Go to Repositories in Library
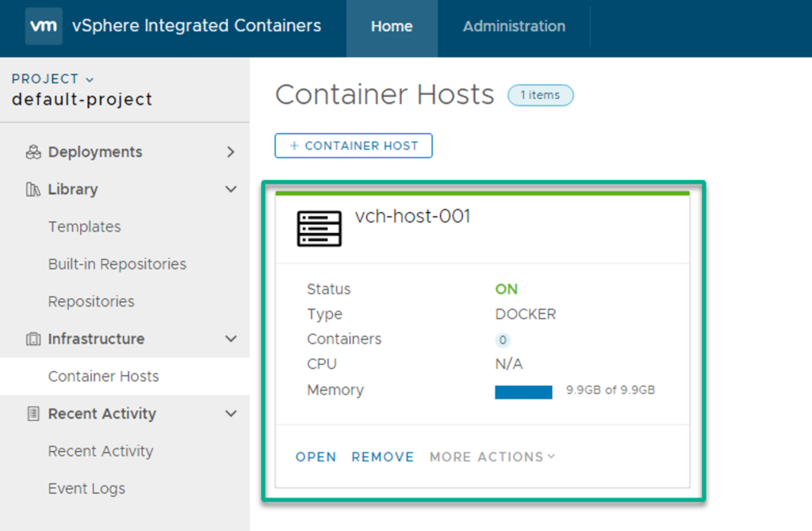The width and height of the screenshot is (812, 531). [91, 301]
